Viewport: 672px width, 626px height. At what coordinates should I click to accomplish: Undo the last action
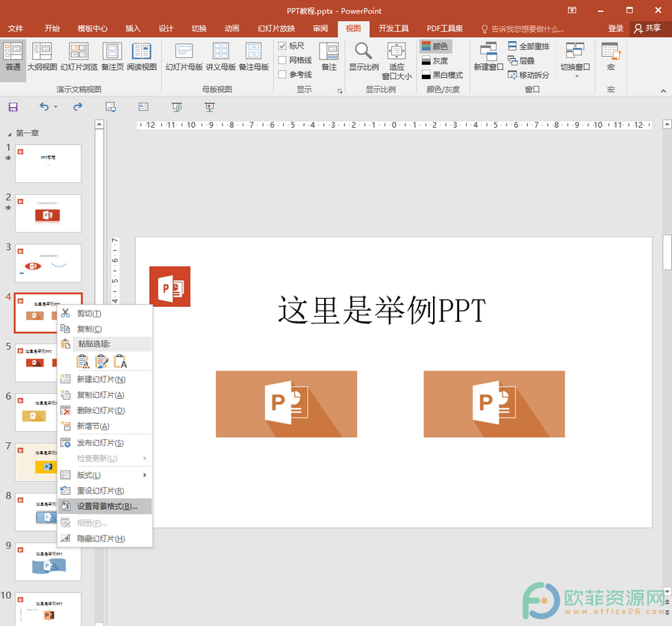point(44,106)
